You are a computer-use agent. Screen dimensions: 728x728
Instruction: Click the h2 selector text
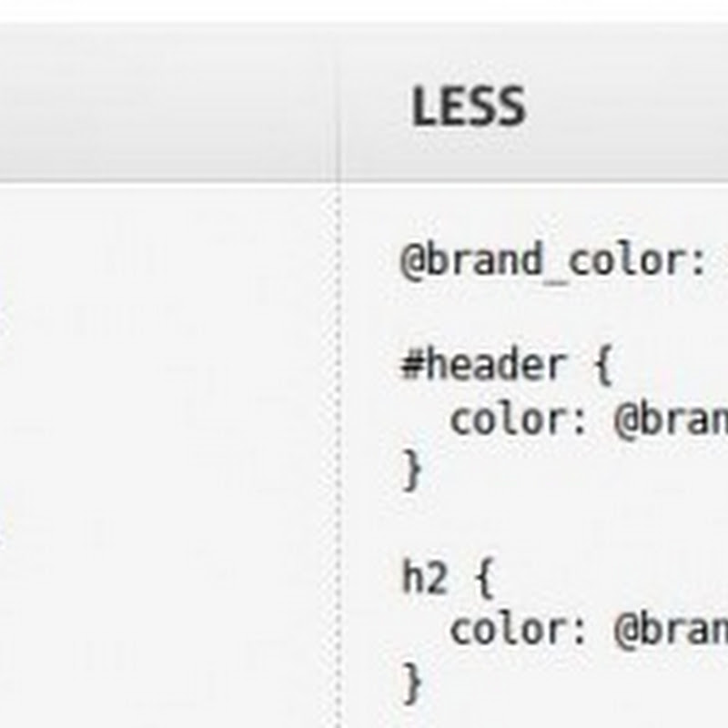point(424,578)
